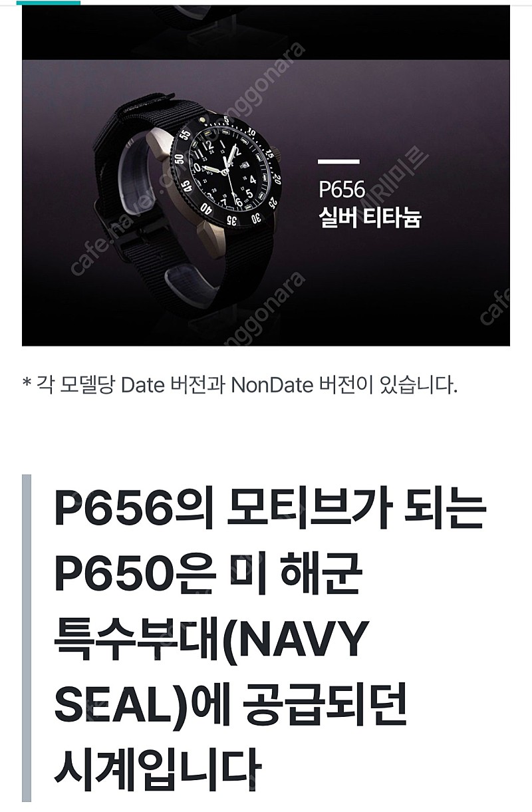Click the teal bar at the top left
This screenshot has width=532, height=812.
coord(51,1)
